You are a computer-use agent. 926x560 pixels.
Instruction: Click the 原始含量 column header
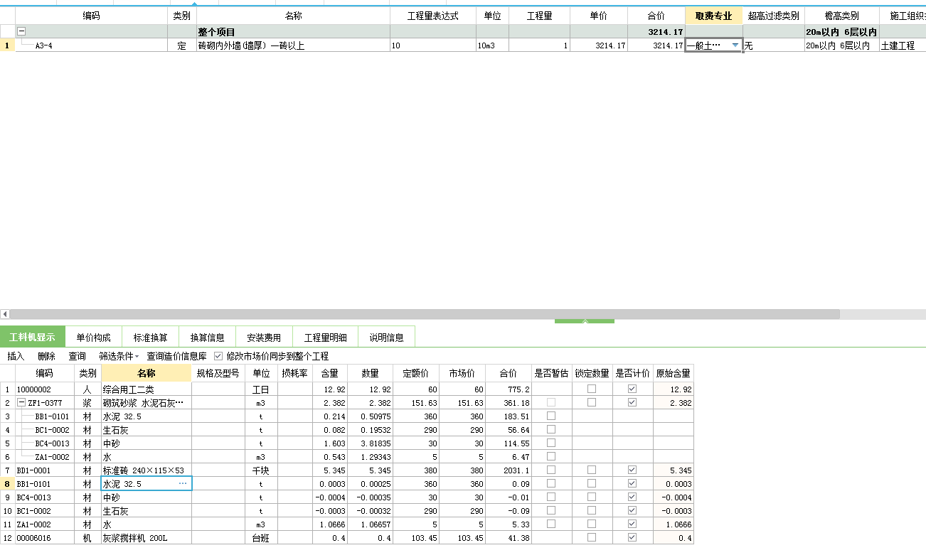(x=673, y=373)
